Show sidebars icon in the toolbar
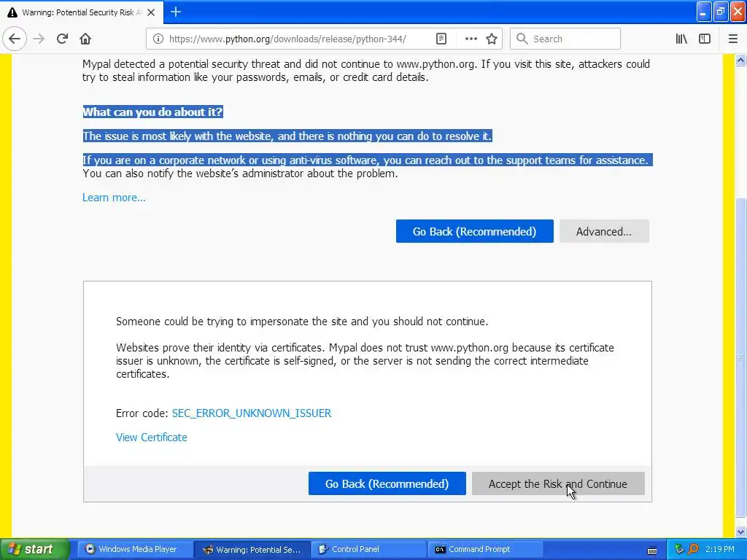The height and width of the screenshot is (560, 747). pyautogui.click(x=705, y=39)
